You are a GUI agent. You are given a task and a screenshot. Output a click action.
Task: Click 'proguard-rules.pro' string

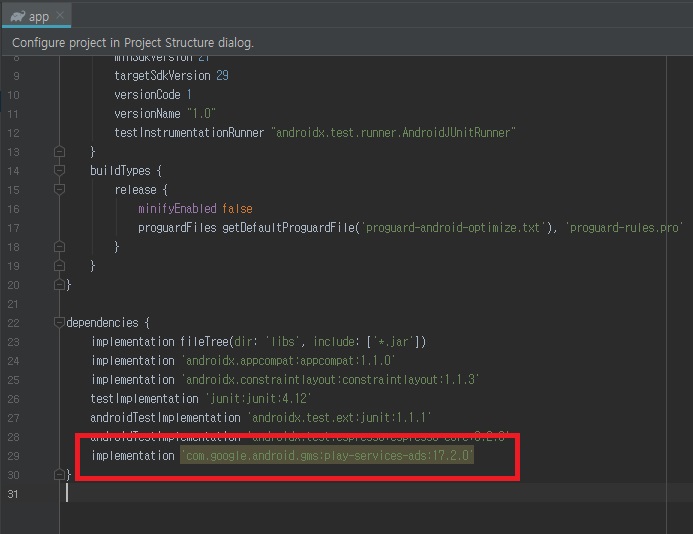624,228
